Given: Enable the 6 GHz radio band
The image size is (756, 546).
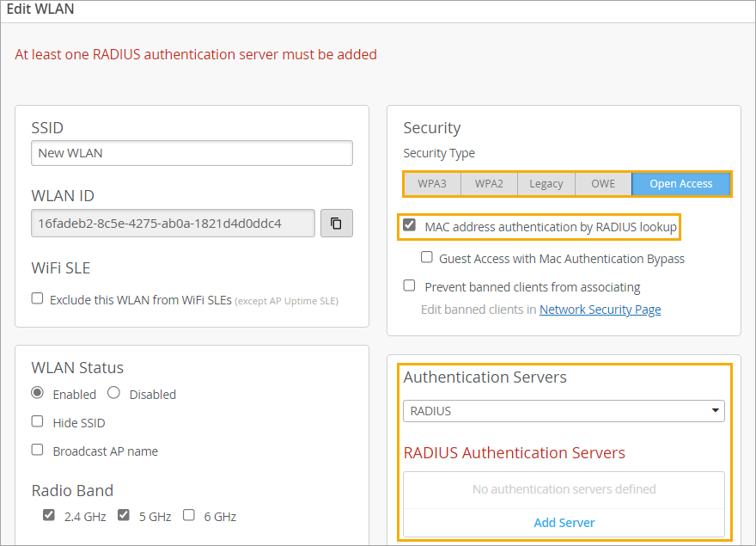Looking at the screenshot, I should [x=189, y=516].
